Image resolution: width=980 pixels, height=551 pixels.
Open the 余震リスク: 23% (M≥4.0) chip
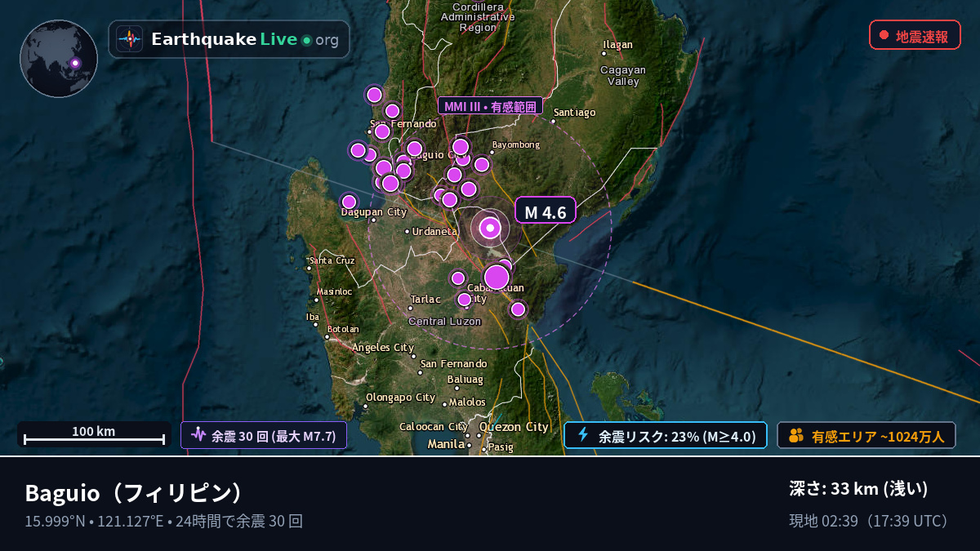pos(666,436)
